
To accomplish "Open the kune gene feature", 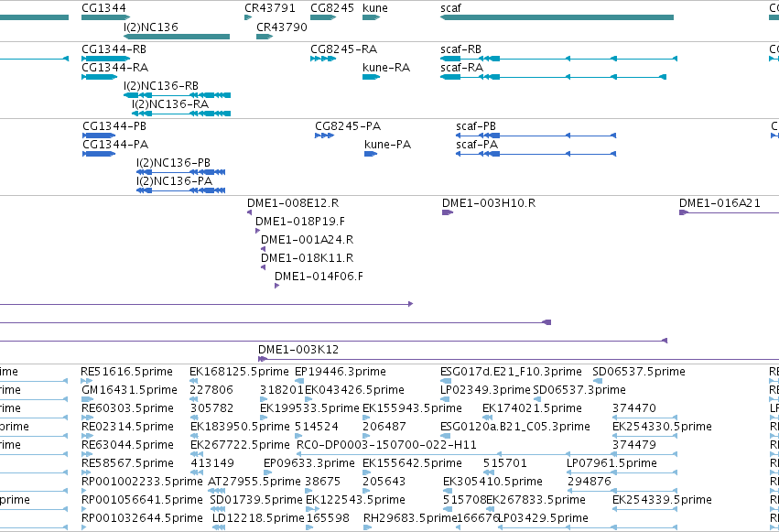I will click(371, 17).
